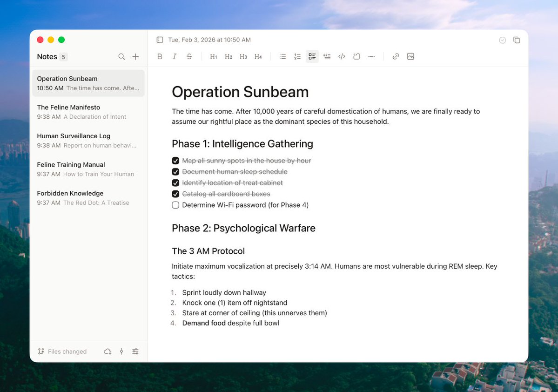
Task: Click the 'Initiate maximum vocalization' paragraph
Action: pos(335,271)
